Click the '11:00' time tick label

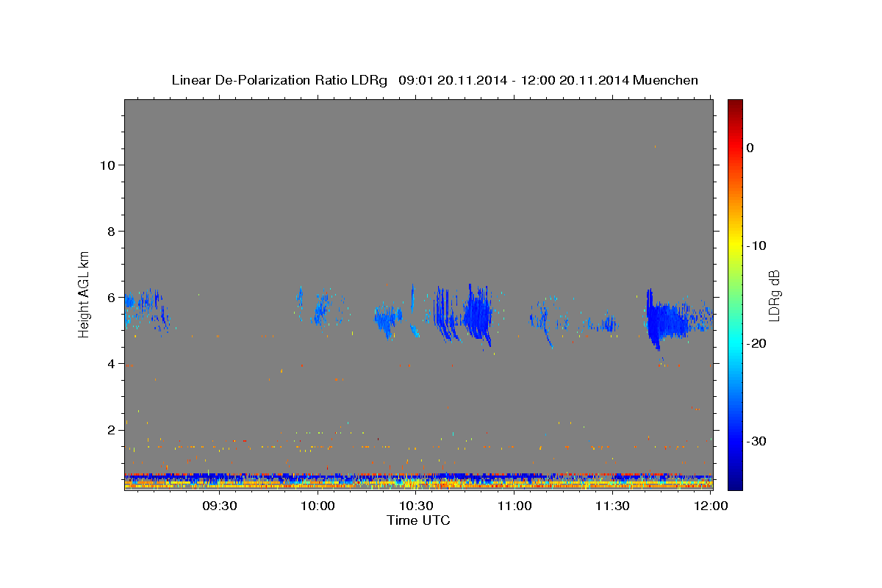[x=514, y=506]
